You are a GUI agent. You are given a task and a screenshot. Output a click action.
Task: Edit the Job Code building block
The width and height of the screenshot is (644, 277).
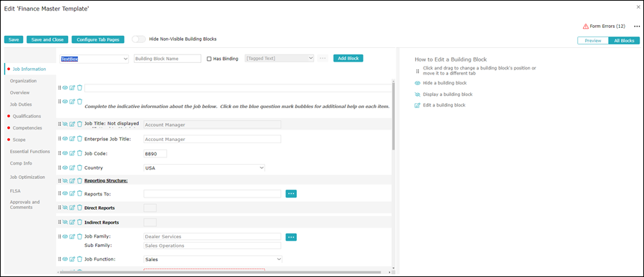coord(72,153)
